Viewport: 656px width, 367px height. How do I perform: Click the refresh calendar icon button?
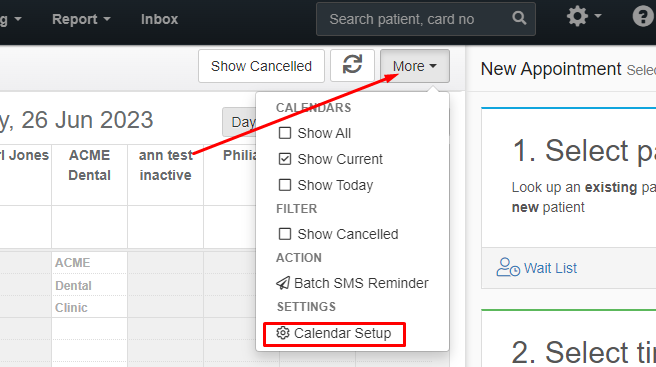[x=352, y=66]
